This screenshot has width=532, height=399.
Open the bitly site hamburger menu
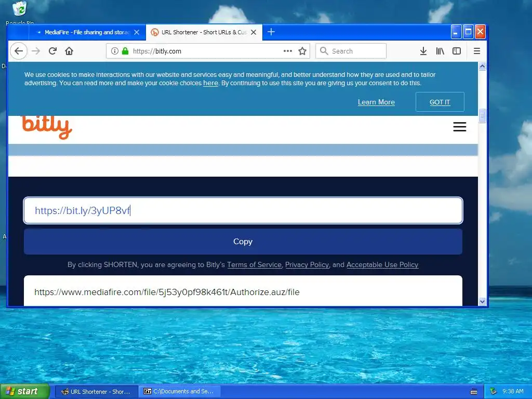[460, 127]
